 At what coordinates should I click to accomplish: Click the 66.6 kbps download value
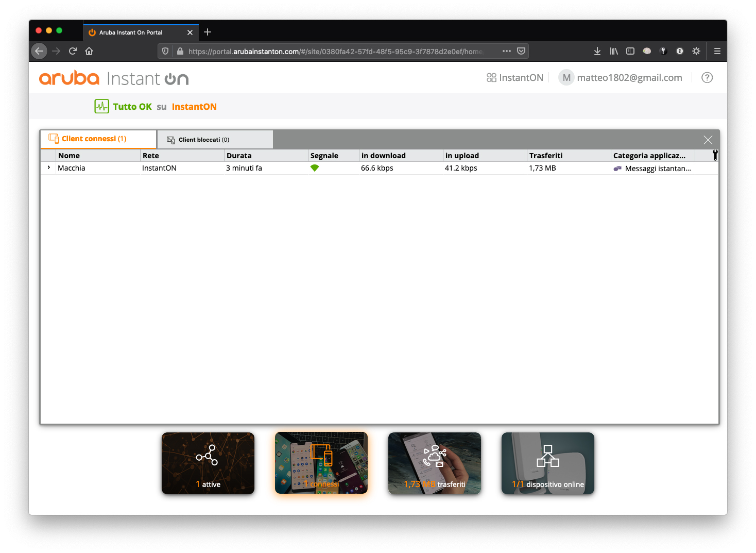click(x=377, y=168)
